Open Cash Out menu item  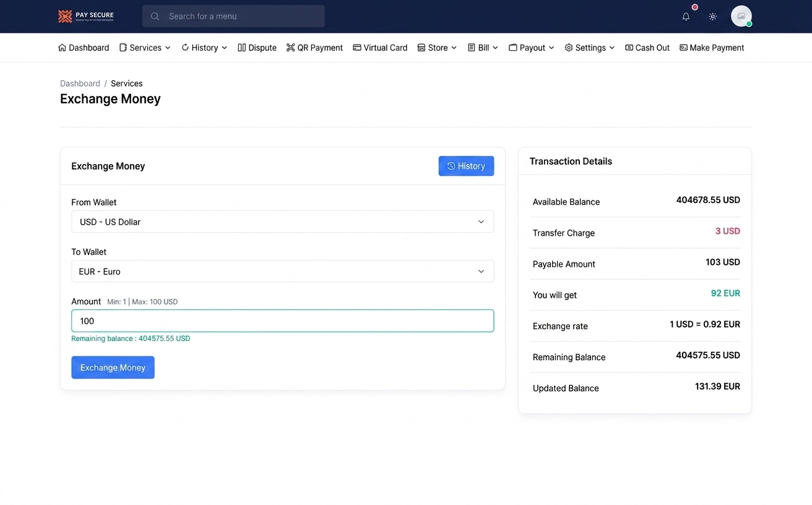pyautogui.click(x=647, y=48)
